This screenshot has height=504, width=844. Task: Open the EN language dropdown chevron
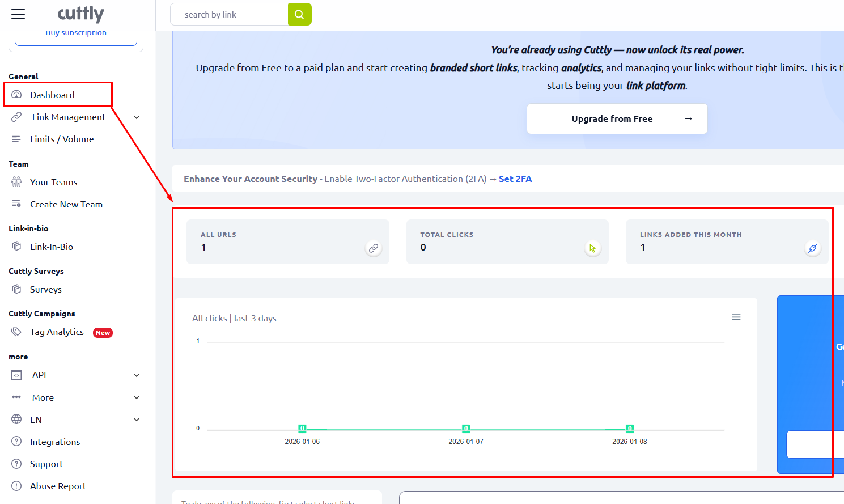[x=137, y=420]
